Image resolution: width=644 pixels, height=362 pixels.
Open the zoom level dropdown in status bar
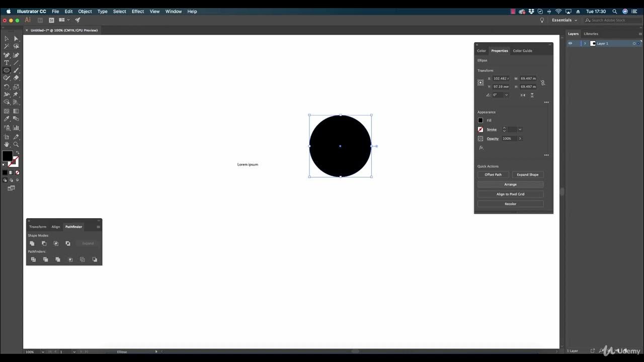(x=43, y=352)
